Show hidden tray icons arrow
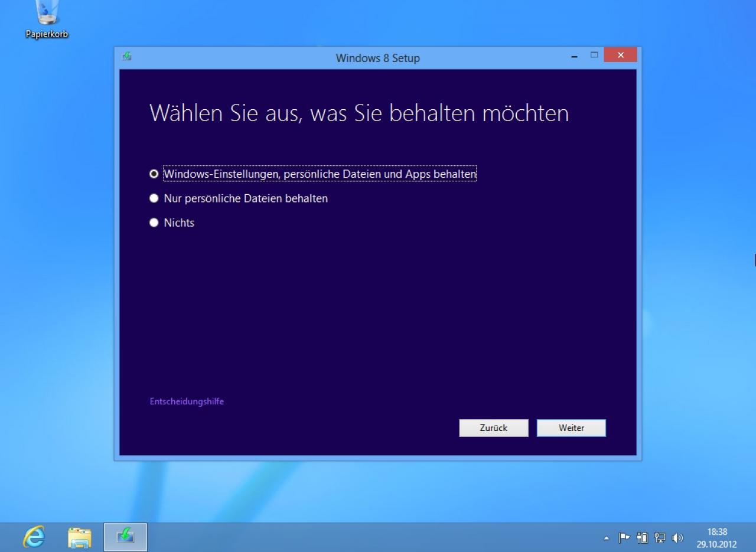This screenshot has width=756, height=552. (x=606, y=538)
